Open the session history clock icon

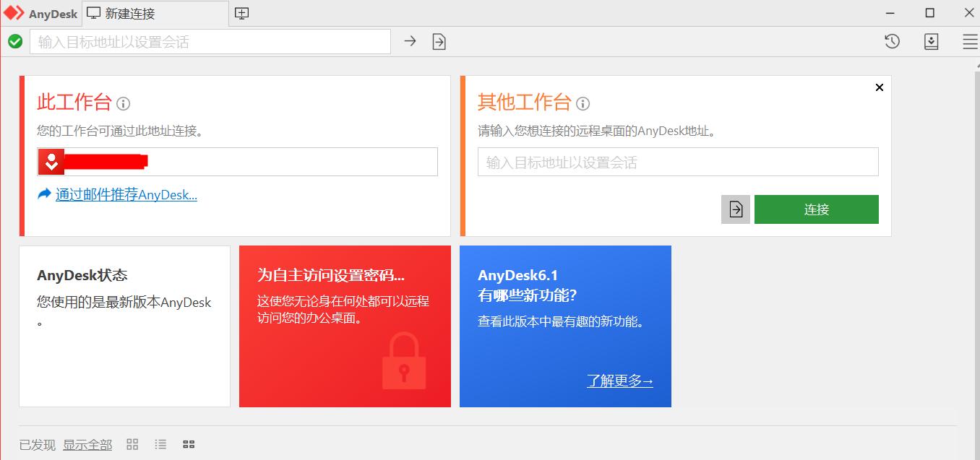pos(892,42)
